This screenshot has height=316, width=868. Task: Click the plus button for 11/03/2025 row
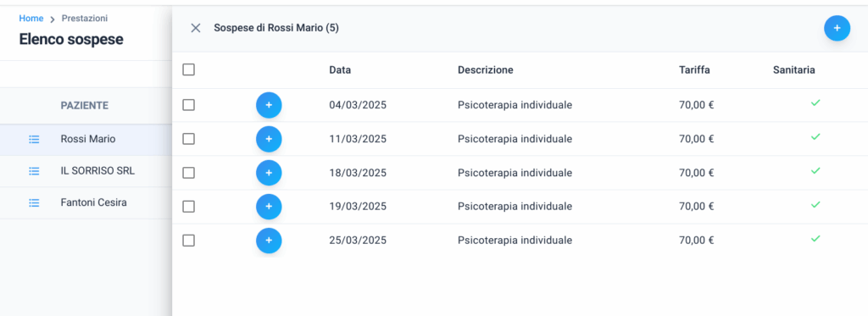pos(269,139)
